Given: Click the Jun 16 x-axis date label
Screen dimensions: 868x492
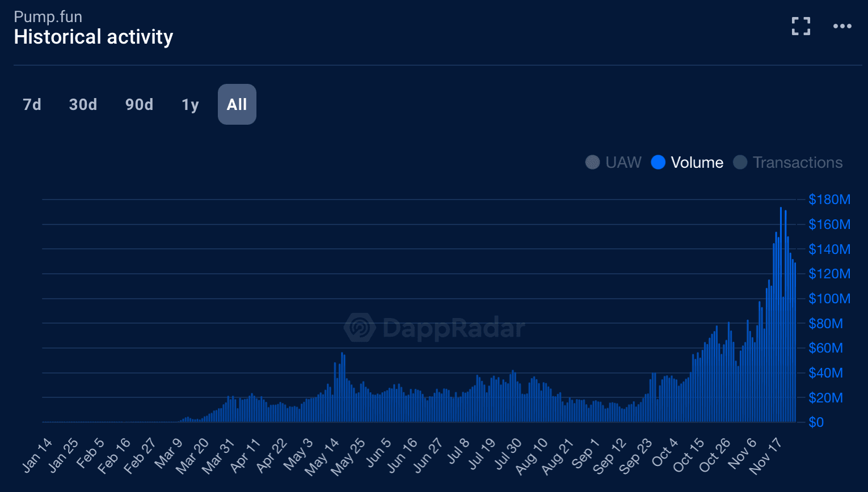Looking at the screenshot, I should point(402,455).
